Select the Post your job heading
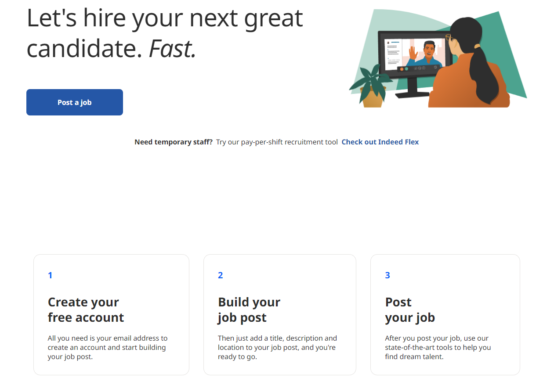This screenshot has width=554, height=392. click(409, 309)
